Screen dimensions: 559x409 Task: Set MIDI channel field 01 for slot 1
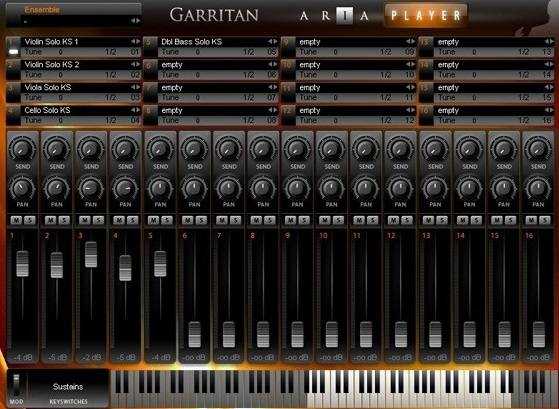[135, 52]
